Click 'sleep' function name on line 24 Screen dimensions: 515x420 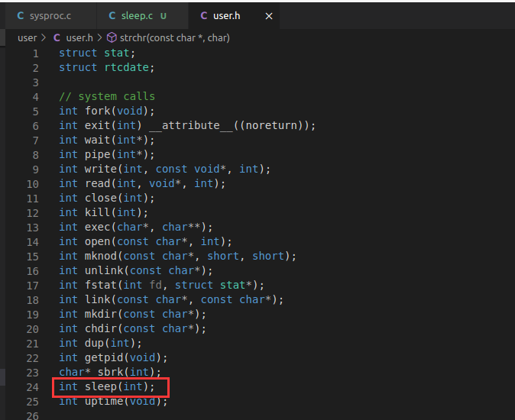tap(101, 386)
